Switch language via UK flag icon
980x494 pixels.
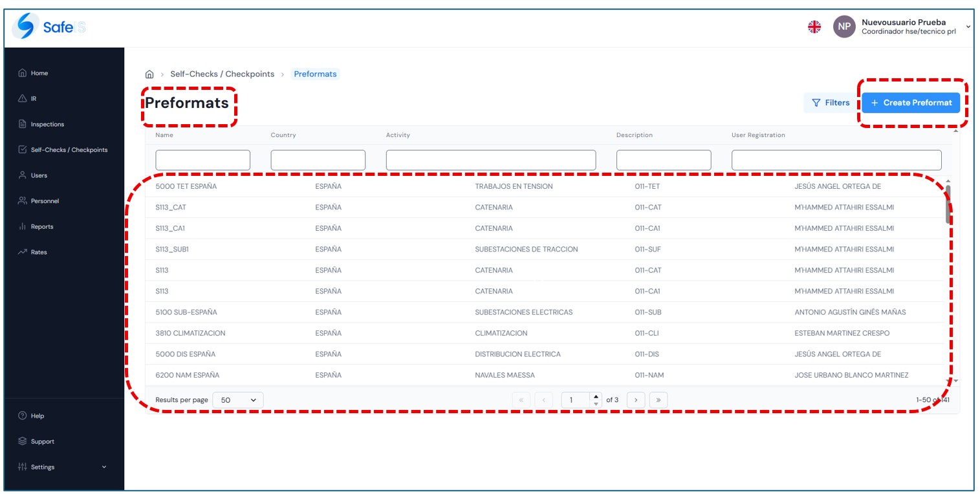point(814,27)
